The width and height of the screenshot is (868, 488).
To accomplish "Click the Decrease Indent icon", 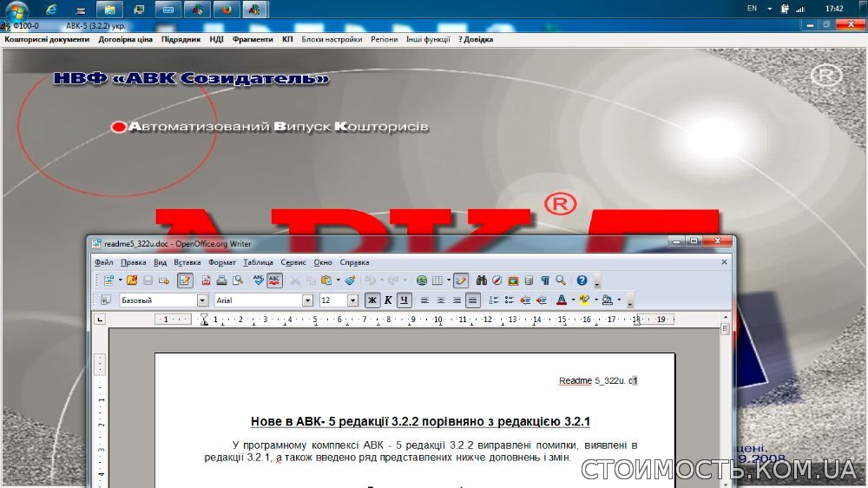I will 525,300.
